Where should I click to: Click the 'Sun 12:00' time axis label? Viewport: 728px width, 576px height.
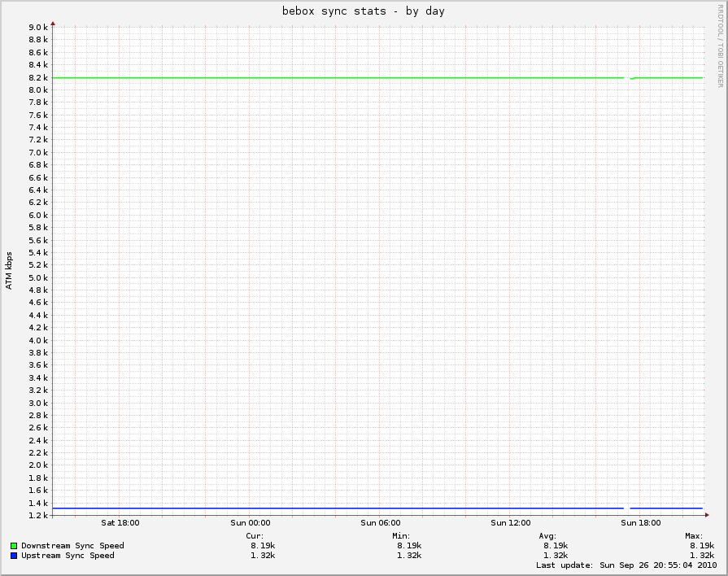coord(510,523)
